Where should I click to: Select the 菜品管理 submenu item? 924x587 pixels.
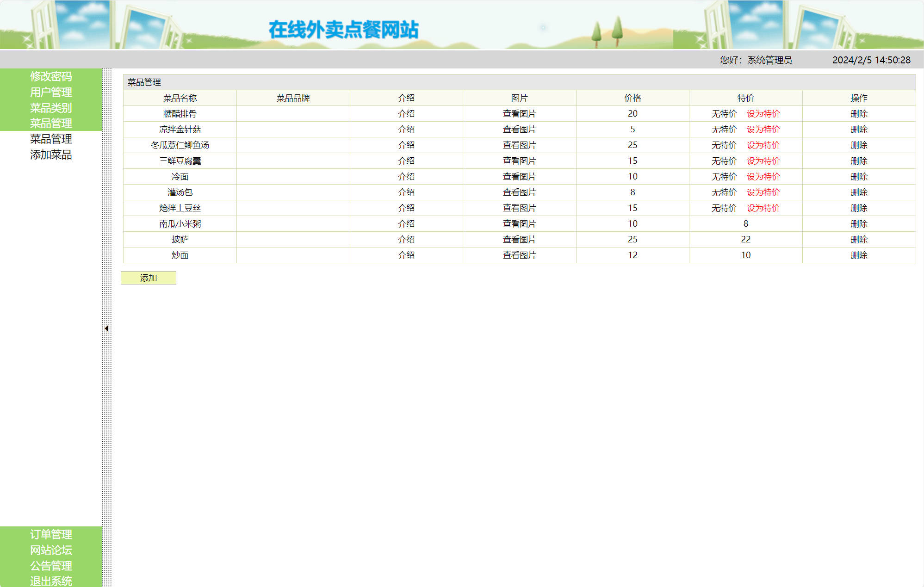point(51,139)
